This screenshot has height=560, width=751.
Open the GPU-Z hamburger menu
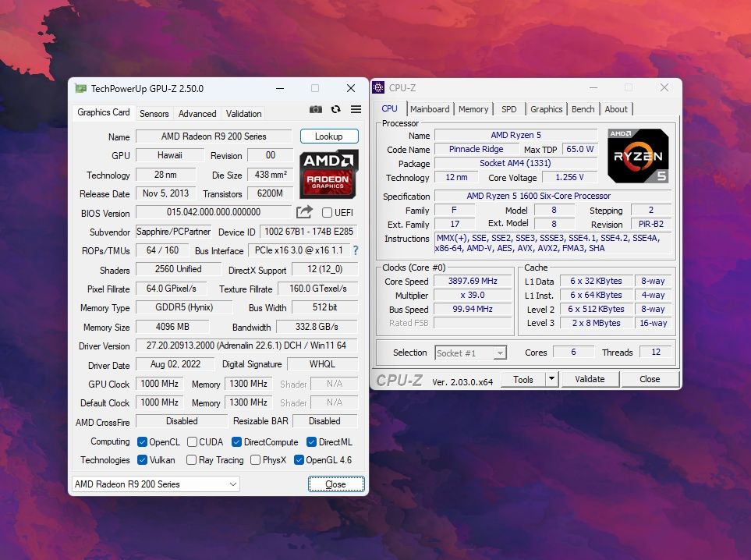pyautogui.click(x=356, y=109)
